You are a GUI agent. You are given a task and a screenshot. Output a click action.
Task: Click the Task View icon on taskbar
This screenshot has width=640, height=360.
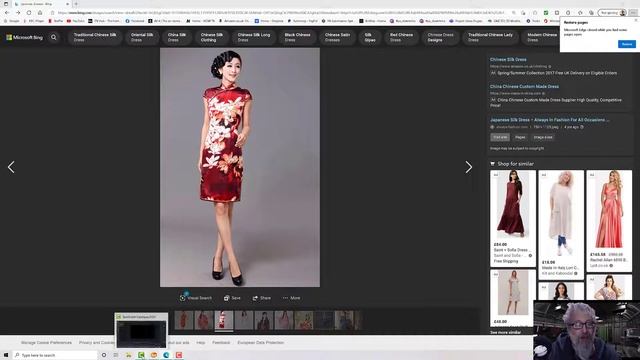point(116,355)
